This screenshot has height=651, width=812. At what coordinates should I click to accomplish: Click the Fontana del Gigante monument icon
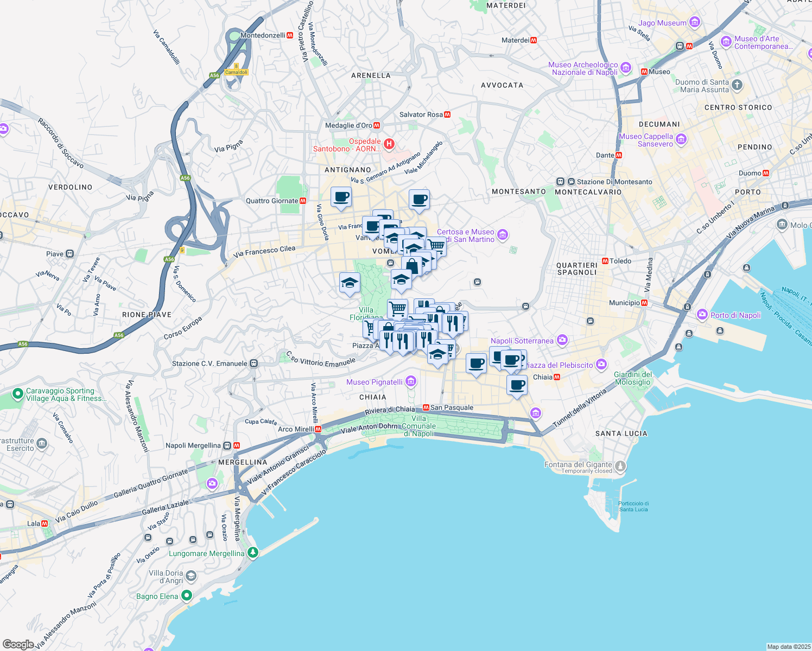point(620,466)
